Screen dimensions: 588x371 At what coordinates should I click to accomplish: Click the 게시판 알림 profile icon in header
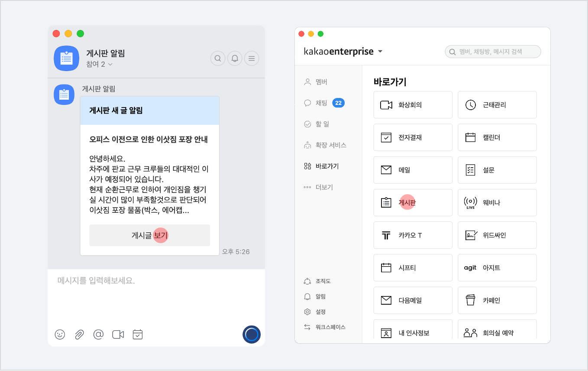click(66, 58)
